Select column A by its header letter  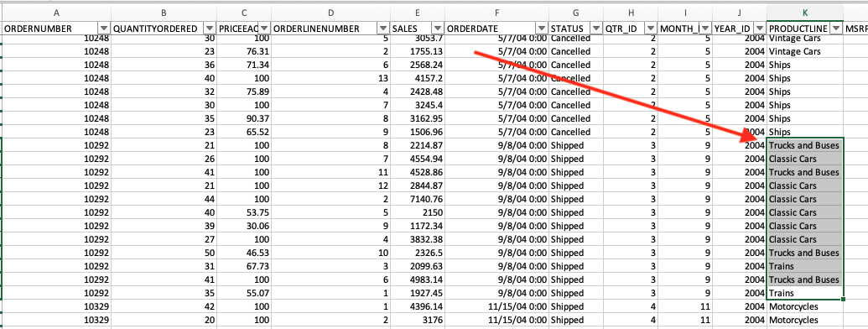56,13
